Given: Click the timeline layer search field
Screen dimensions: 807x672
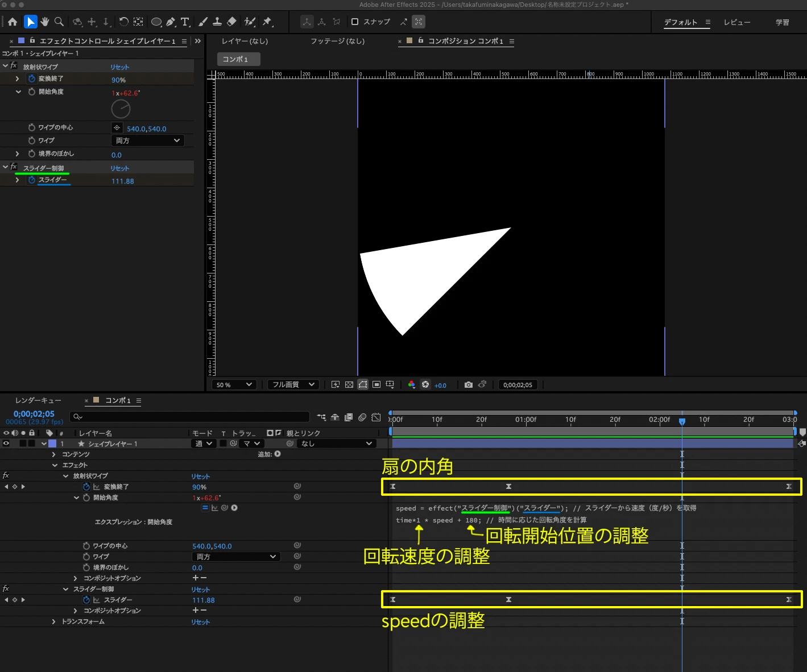Looking at the screenshot, I should click(191, 417).
